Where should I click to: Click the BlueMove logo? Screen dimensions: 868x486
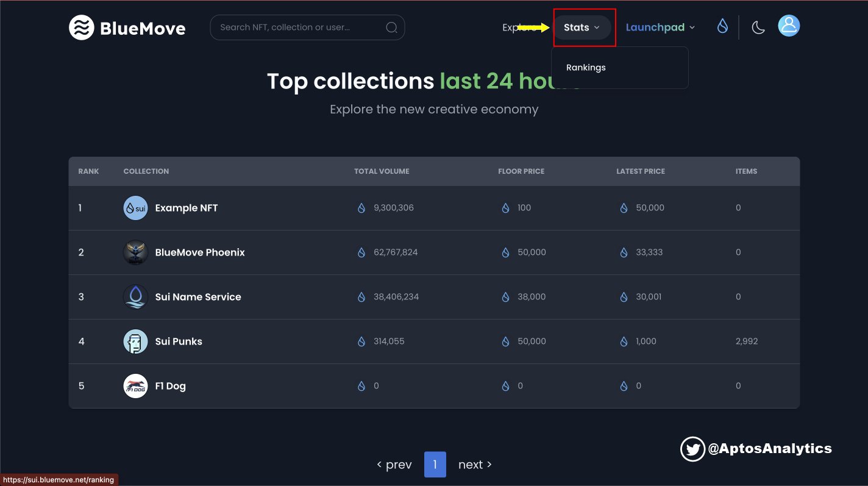click(127, 27)
